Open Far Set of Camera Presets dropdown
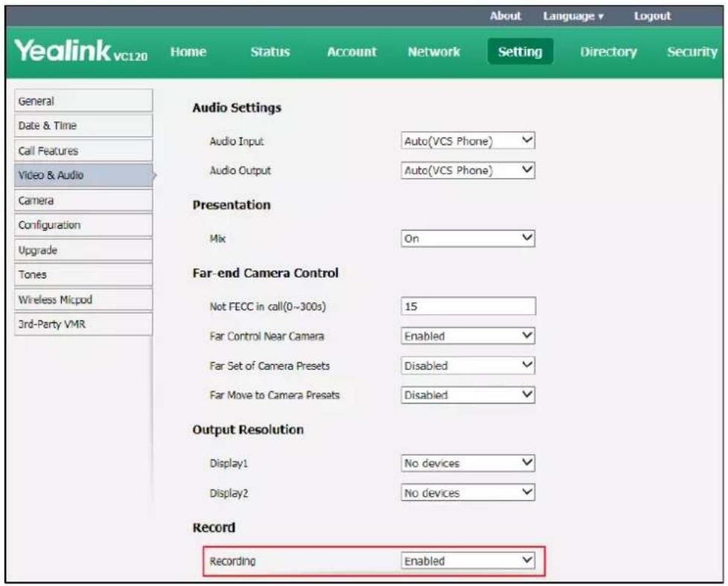The height and width of the screenshot is (586, 728). tap(468, 366)
